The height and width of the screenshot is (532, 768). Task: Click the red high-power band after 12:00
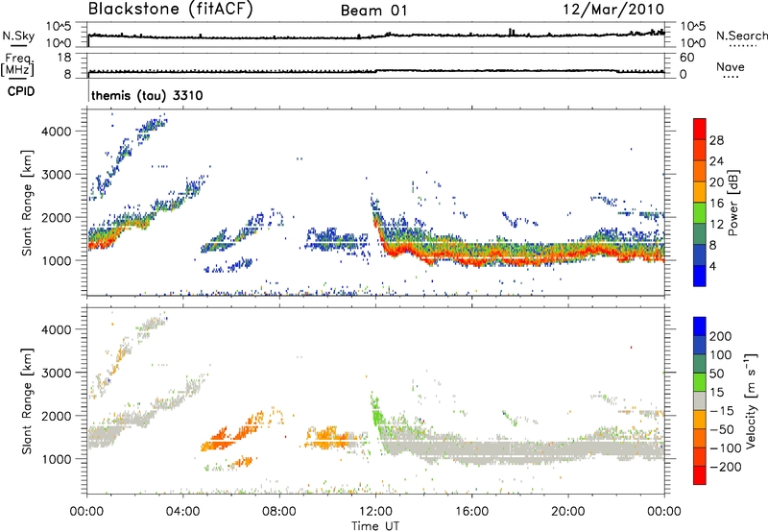coord(519,254)
